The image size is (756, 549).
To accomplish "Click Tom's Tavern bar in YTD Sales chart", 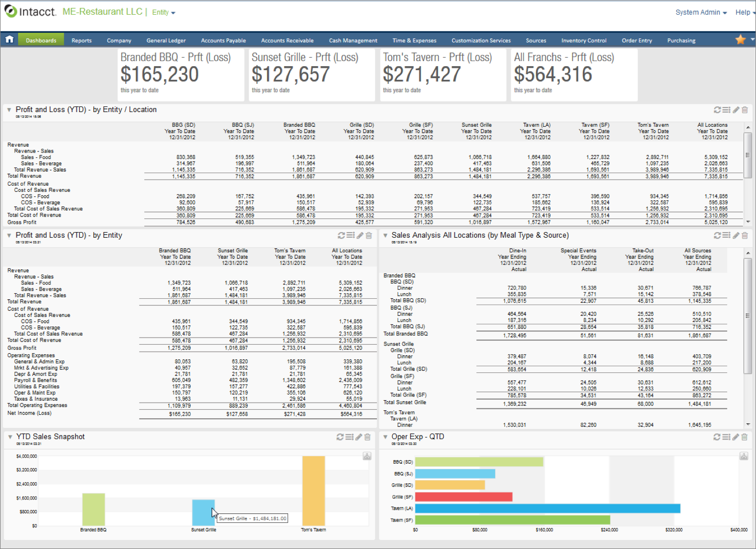I will point(313,491).
